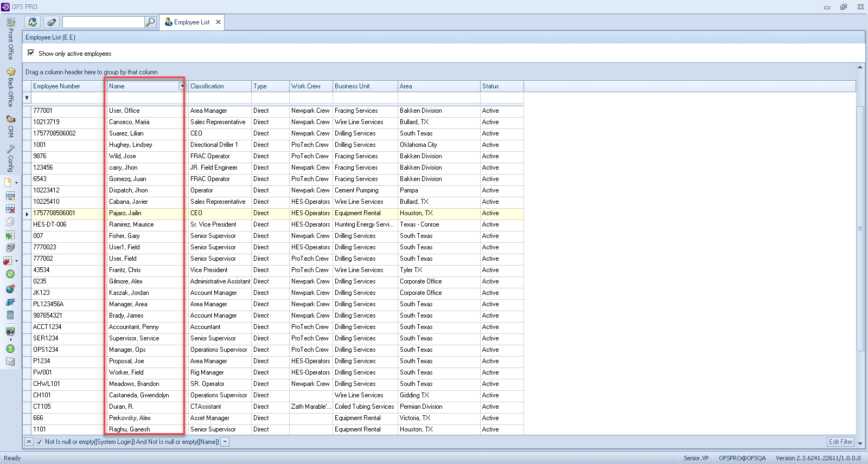Click the scroll down arrow at bottom right

tap(860, 443)
